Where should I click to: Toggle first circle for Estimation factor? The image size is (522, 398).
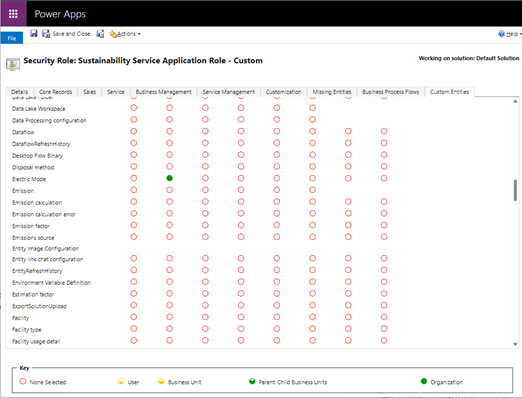[134, 294]
